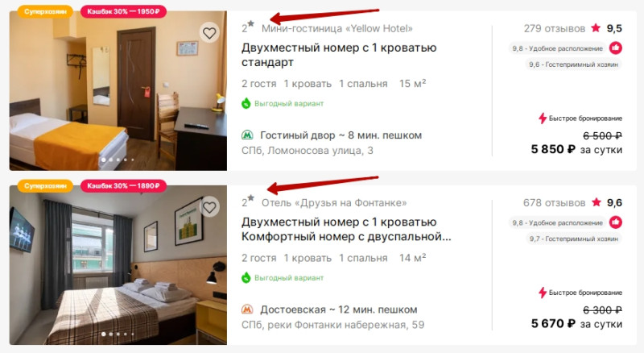Open the 678 отзывов reviews link

click(x=554, y=203)
